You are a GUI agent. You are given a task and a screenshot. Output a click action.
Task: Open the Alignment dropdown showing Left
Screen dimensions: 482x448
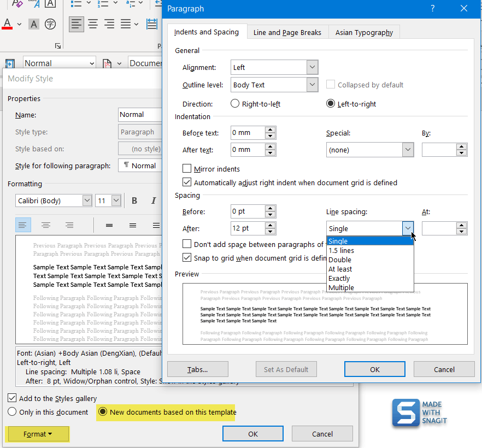(312, 67)
